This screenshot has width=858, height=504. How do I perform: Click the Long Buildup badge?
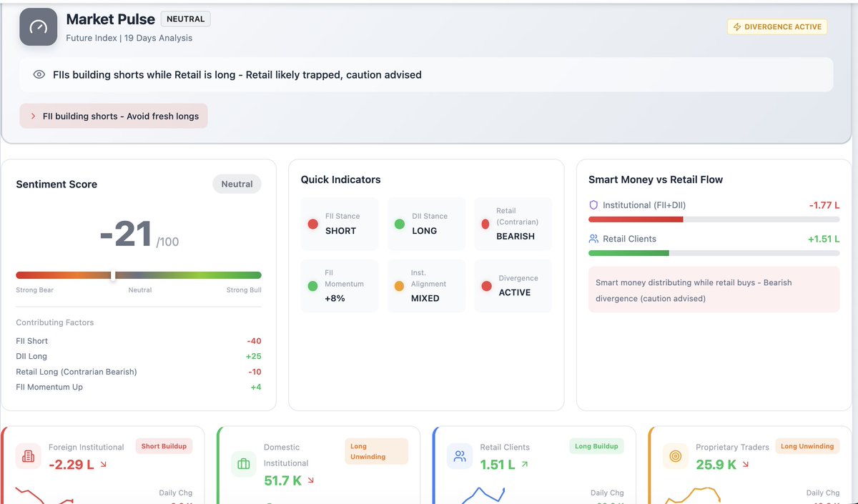click(x=596, y=446)
